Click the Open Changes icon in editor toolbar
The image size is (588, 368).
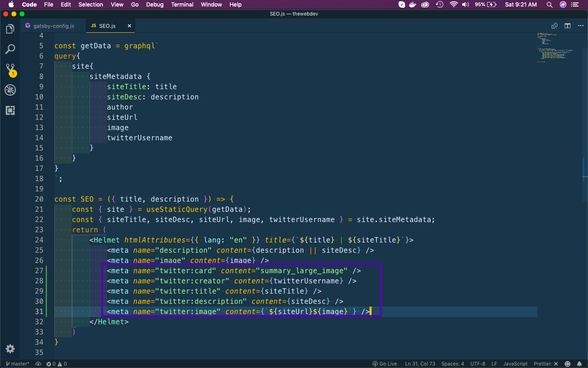[x=554, y=26]
